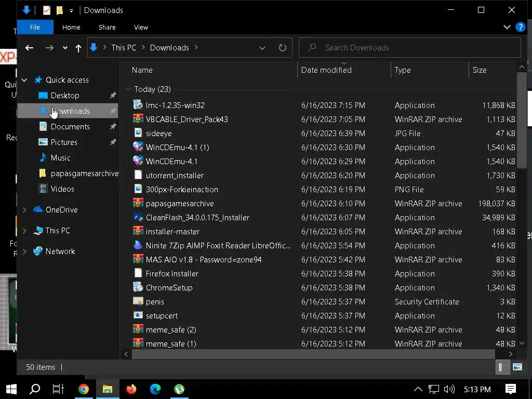Open the Home ribbon tab

point(71,27)
